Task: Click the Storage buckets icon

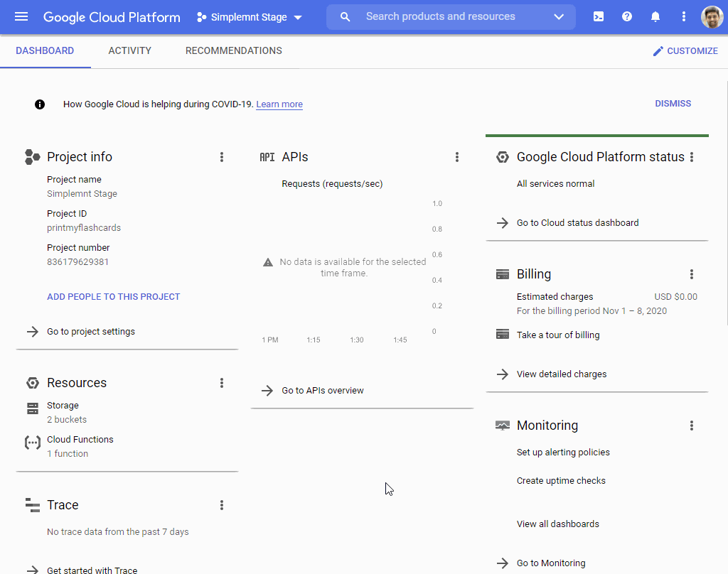Action: [x=33, y=408]
